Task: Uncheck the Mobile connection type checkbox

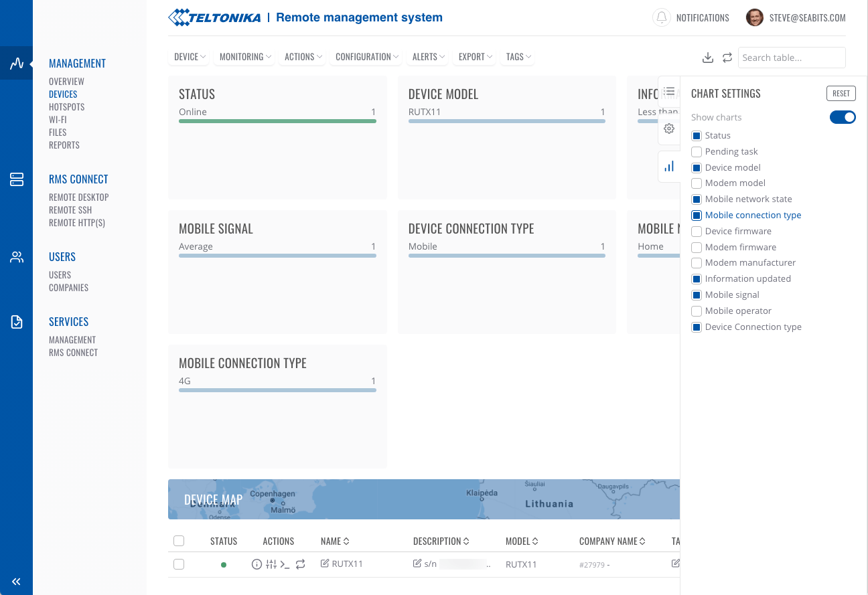Action: (x=697, y=215)
